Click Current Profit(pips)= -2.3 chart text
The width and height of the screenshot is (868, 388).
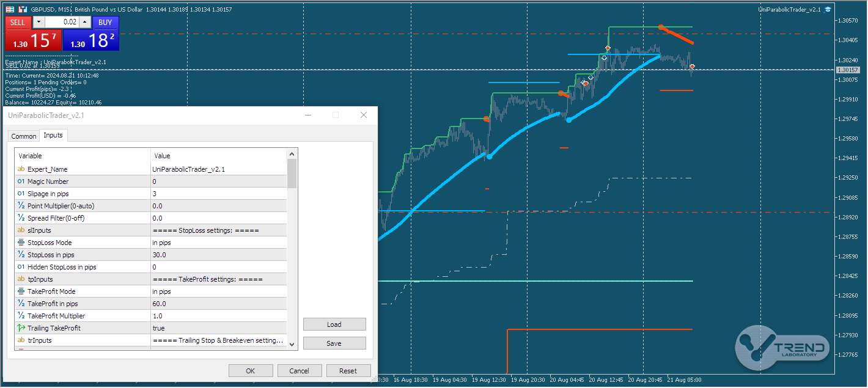coord(37,89)
